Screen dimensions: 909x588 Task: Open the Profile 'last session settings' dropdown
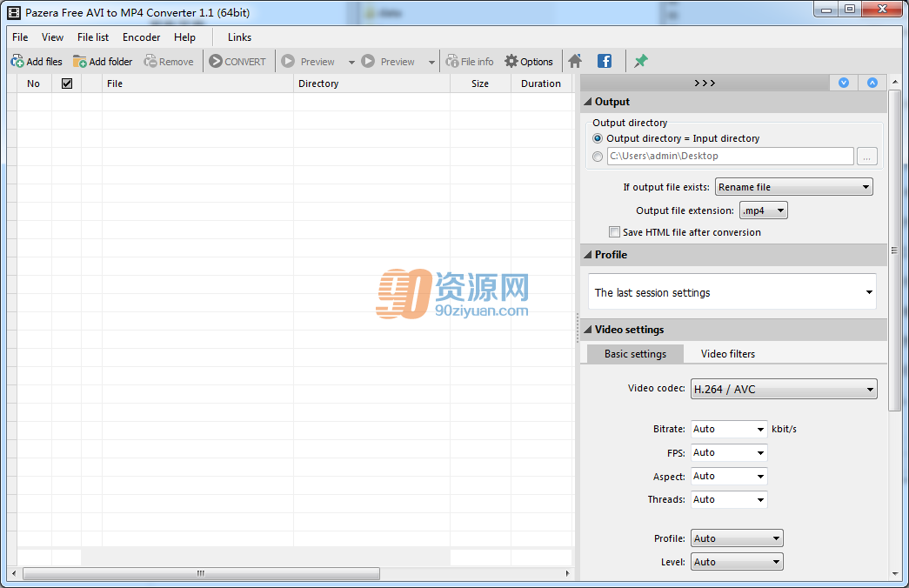coord(732,292)
